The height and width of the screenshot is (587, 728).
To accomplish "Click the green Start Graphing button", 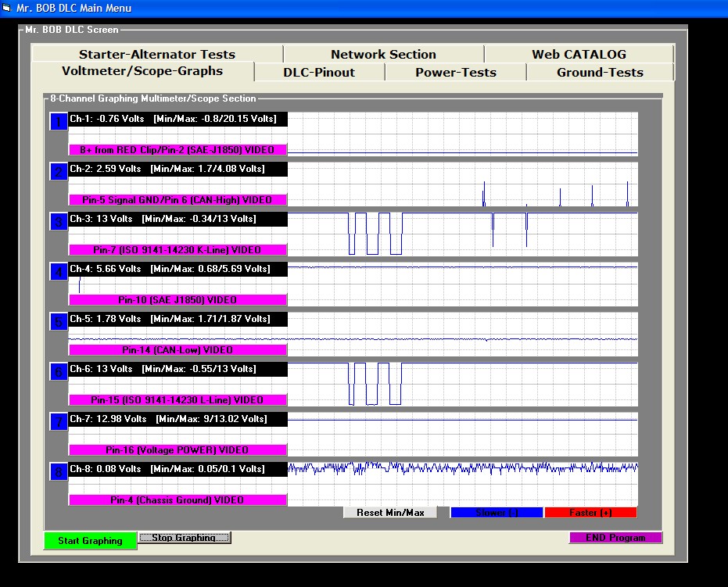I will point(90,541).
